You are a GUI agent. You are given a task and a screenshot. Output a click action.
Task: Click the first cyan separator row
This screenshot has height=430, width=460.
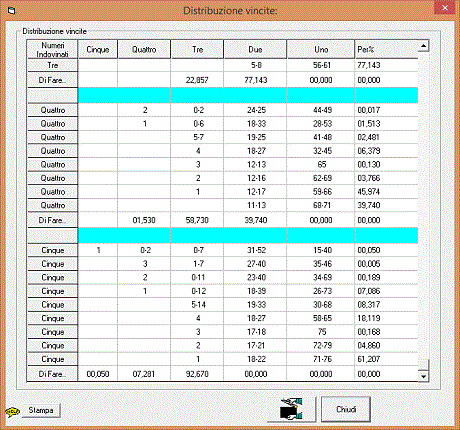click(223, 95)
